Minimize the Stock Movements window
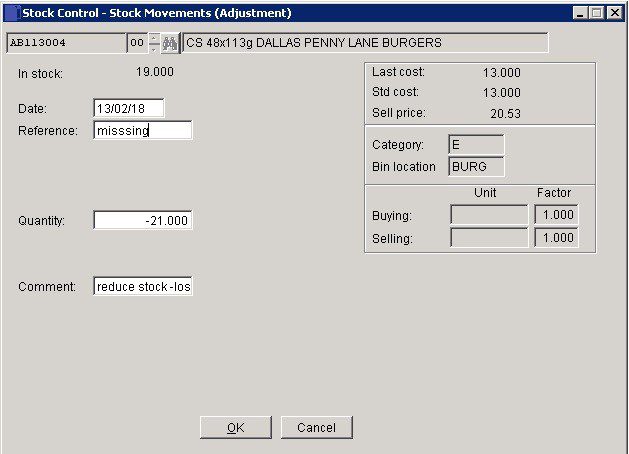 pyautogui.click(x=580, y=13)
